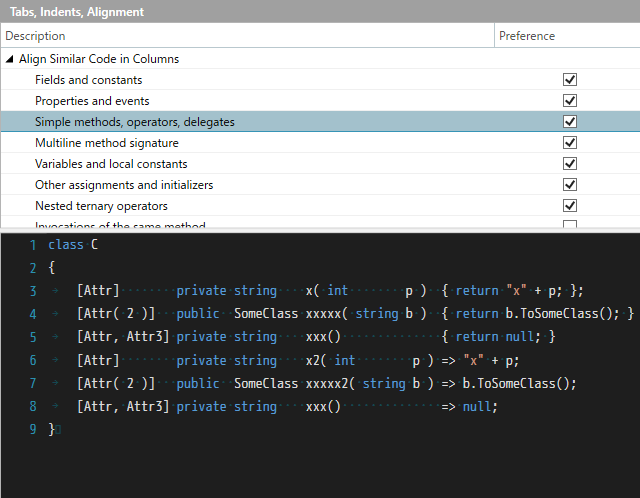Click '[Attr( 2 )]' attribute on line 4
640x498 pixels.
116,313
